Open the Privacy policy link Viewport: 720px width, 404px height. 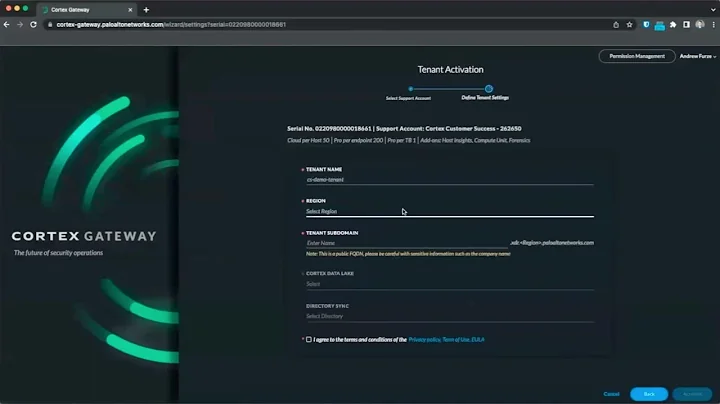[x=424, y=340]
